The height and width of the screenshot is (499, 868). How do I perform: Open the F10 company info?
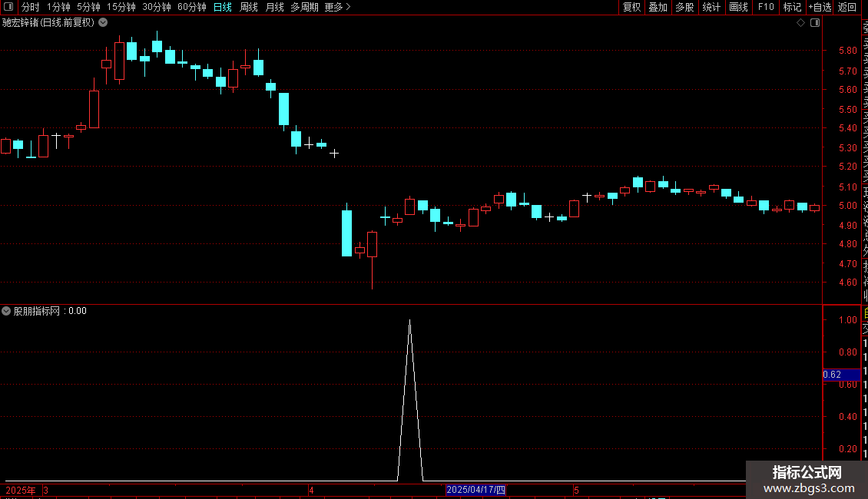coord(766,7)
